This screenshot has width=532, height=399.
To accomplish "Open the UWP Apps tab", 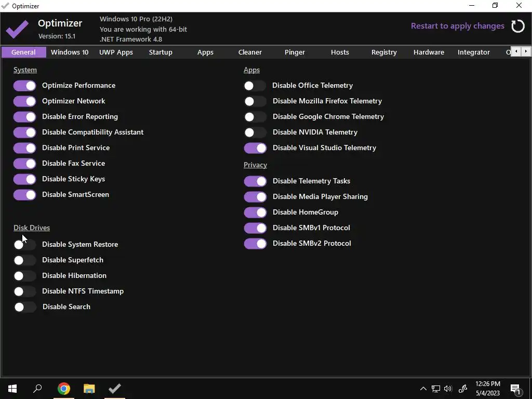I will click(x=116, y=52).
